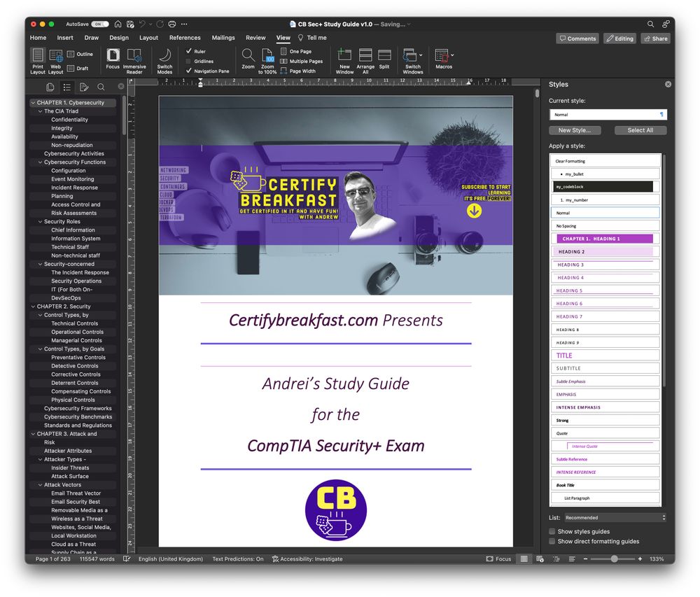The width and height of the screenshot is (700, 597).
Task: Open search in navigation pane
Action: [x=101, y=87]
